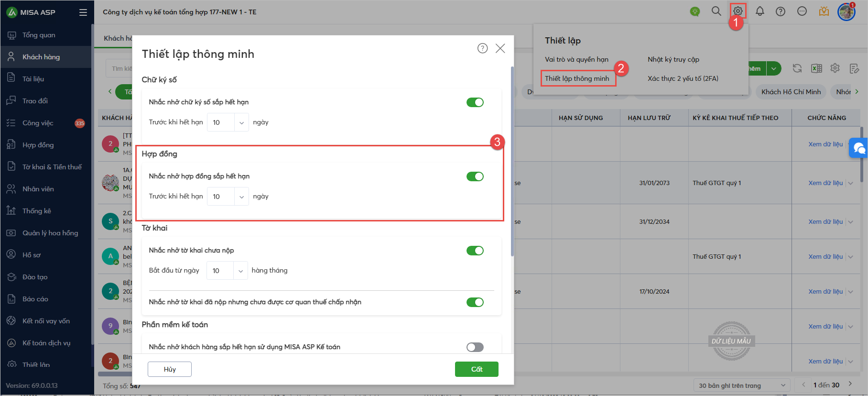The height and width of the screenshot is (396, 868).
Task: Open the chat bubble icon in top bar
Action: 802,11
